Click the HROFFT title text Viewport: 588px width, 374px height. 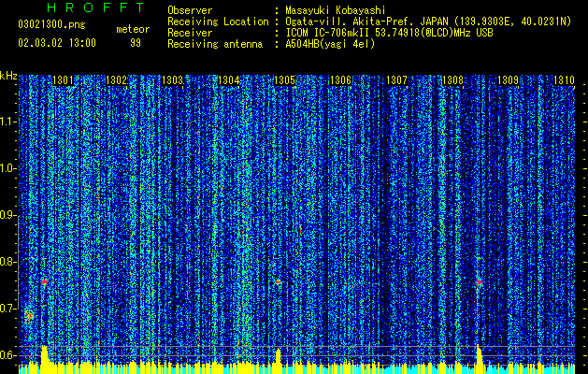click(x=95, y=7)
